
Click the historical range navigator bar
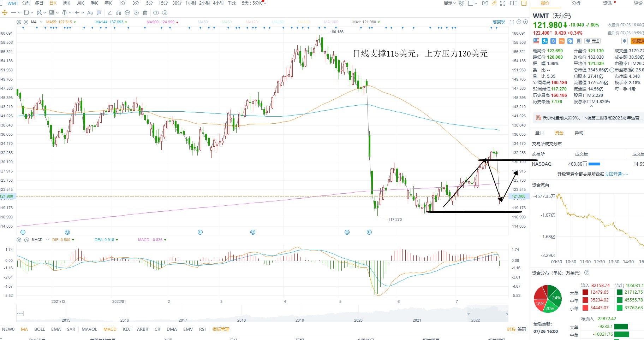point(262,313)
